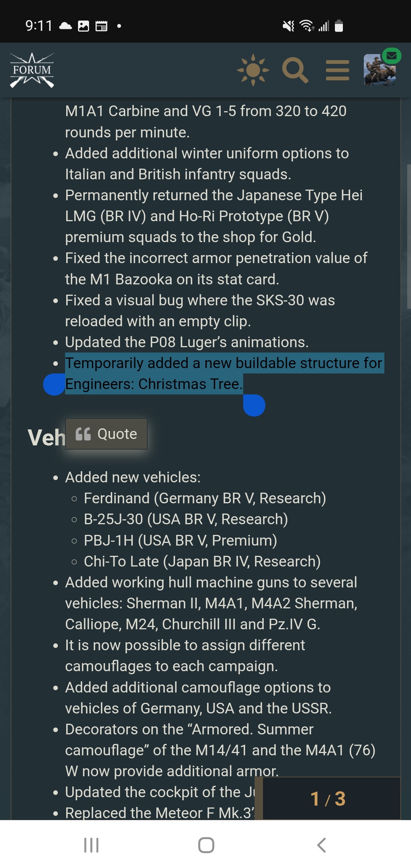Click the page scrollbar on right edge
Image resolution: width=411 pixels, height=868 pixels.
(409, 236)
